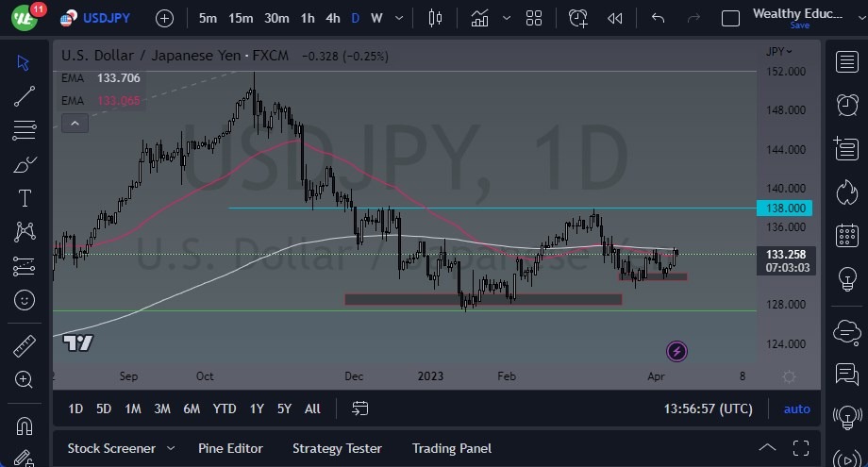Open the brush drawing tool
Screen dimensions: 868x467
coord(25,165)
